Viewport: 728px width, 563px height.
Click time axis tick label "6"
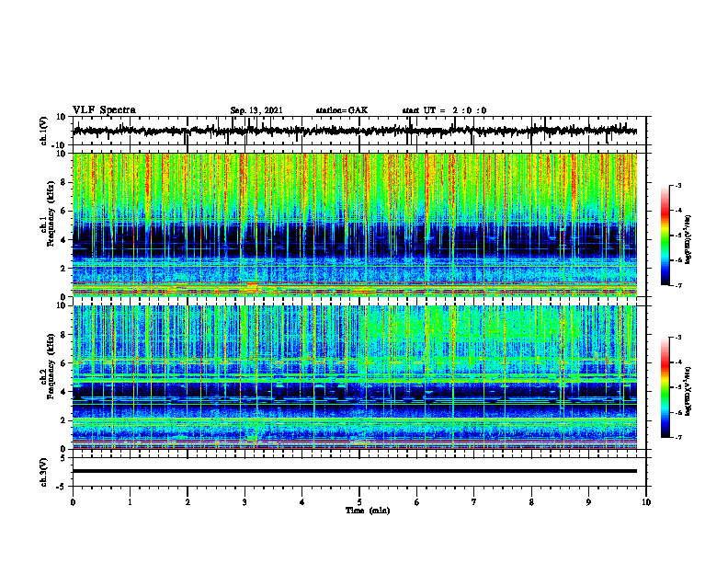coord(417,502)
